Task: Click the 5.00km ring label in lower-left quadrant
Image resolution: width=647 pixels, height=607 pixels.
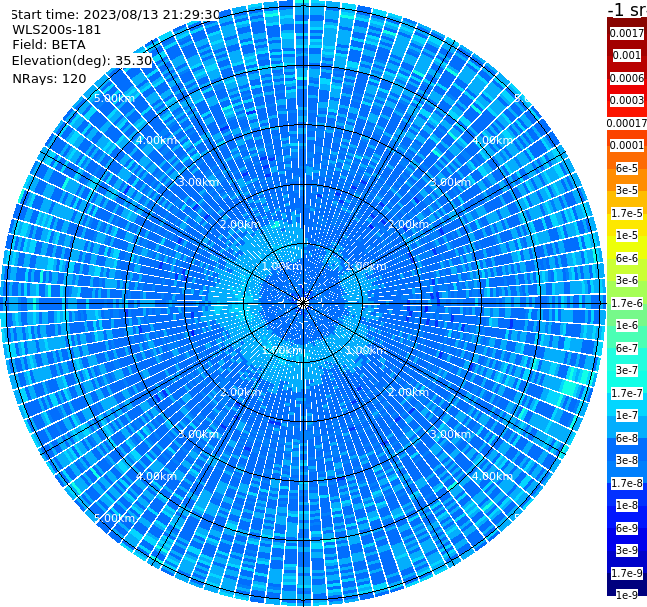Action: tap(114, 518)
